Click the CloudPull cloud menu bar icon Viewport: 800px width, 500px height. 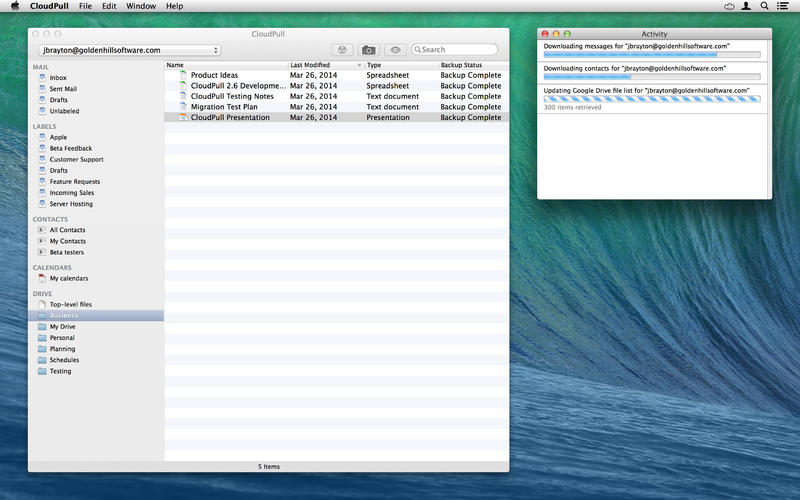click(729, 6)
